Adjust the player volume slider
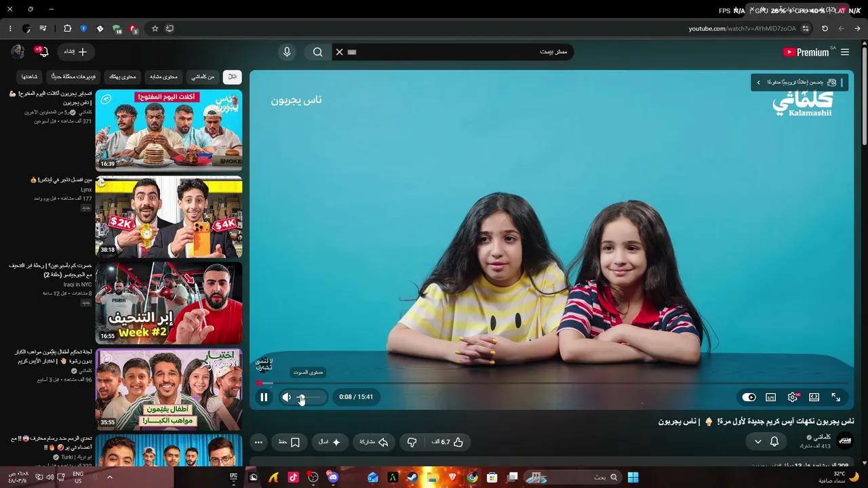Viewport: 868px width, 488px height. (x=309, y=397)
